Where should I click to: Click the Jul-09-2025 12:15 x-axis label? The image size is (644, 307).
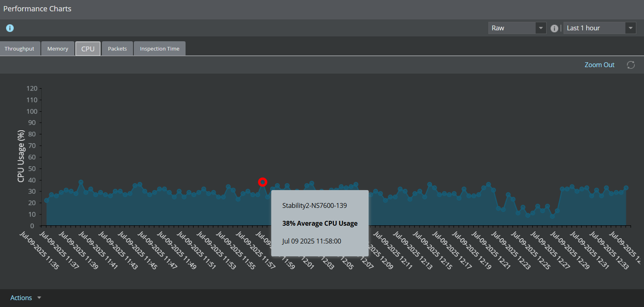(433, 250)
